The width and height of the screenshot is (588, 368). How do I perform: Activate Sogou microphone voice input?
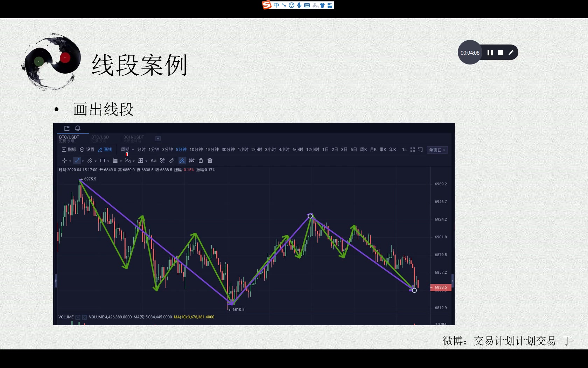299,5
